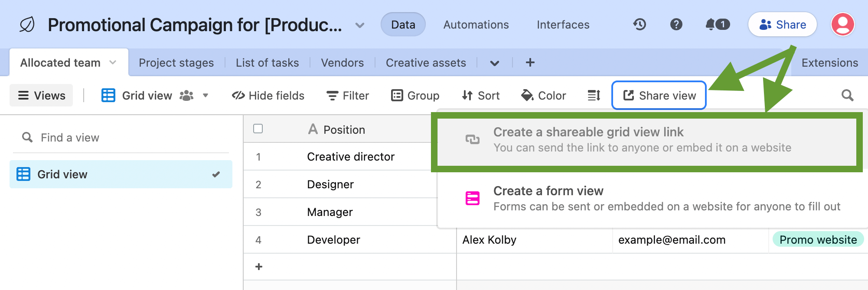Viewport: 868px width, 290px height.
Task: Click the help question mark icon
Action: 676,25
